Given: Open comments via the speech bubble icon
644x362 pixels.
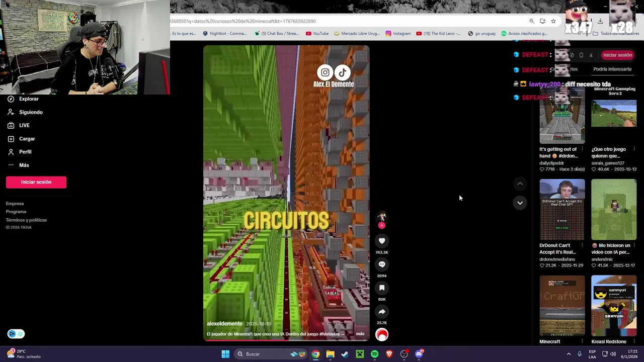Looking at the screenshot, I should click(x=382, y=264).
